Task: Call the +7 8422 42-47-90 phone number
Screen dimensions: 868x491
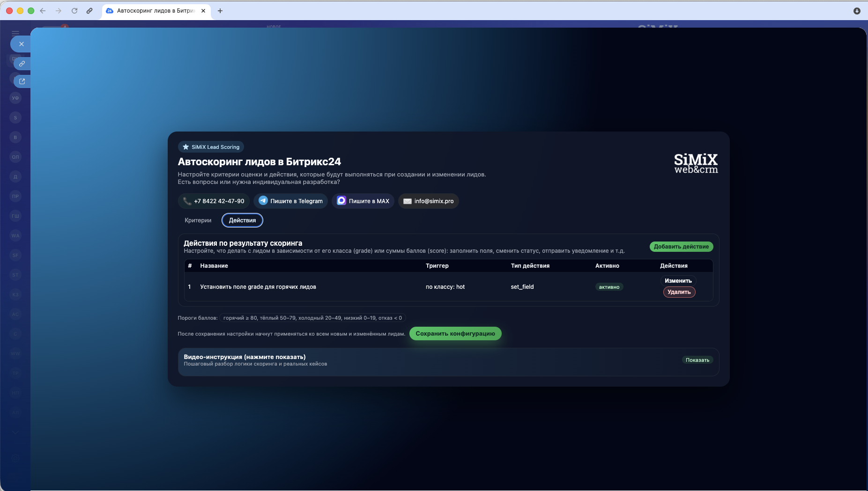Action: 214,201
